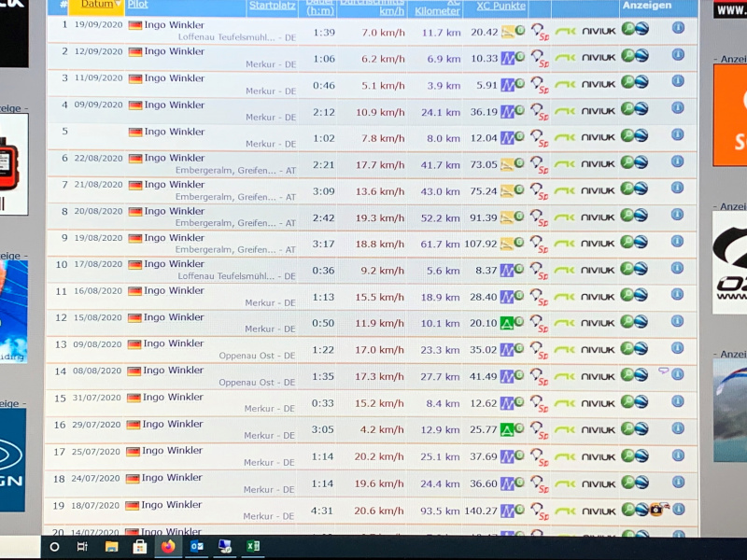This screenshot has height=560, width=747.
Task: Open flight detail for the 19/09/2020 flight
Action: (x=628, y=29)
